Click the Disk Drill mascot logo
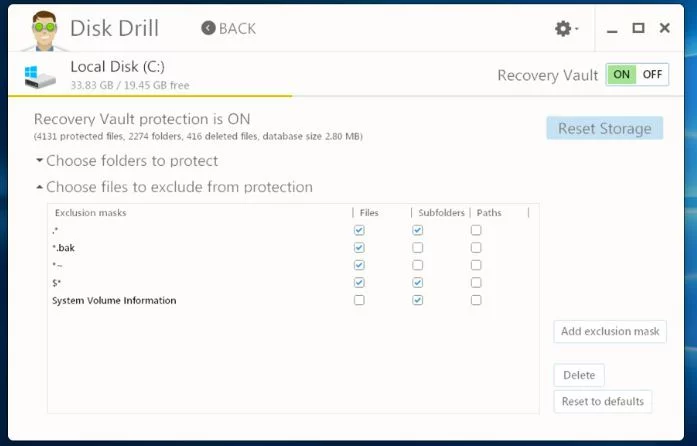The height and width of the screenshot is (446, 697). [x=44, y=30]
